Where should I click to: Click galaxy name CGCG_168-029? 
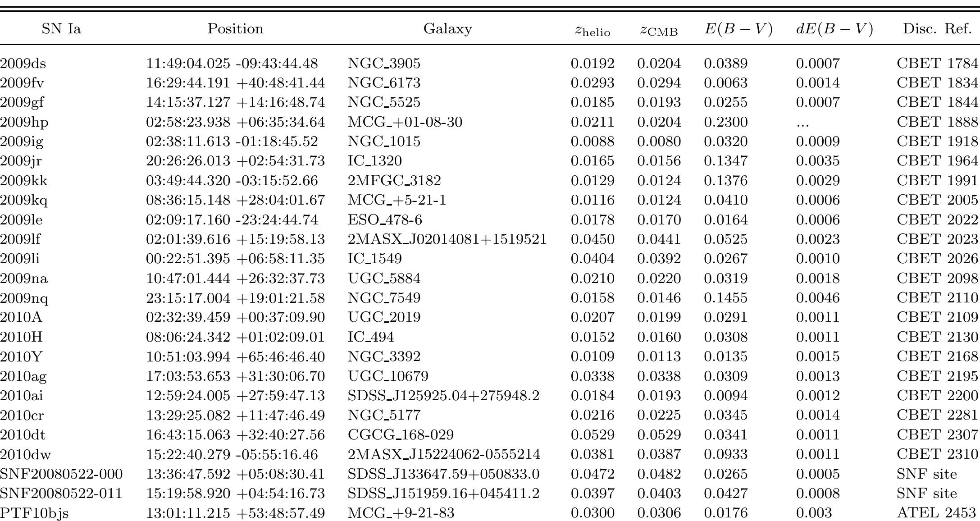pos(401,435)
